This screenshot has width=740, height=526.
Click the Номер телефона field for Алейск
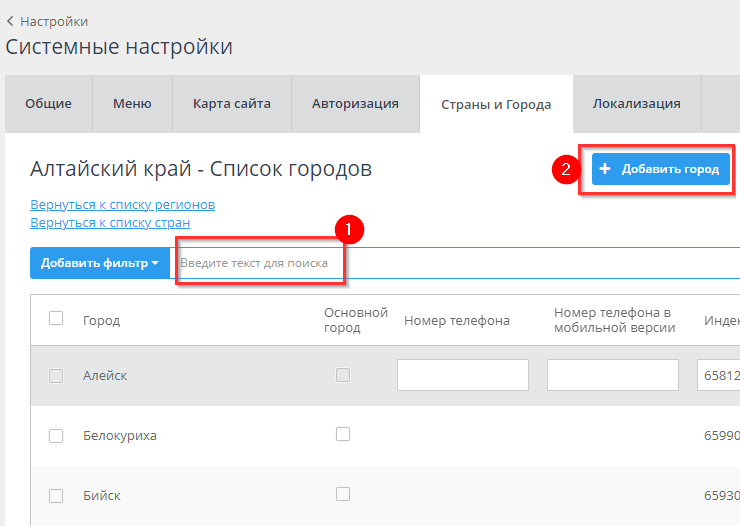(462, 375)
